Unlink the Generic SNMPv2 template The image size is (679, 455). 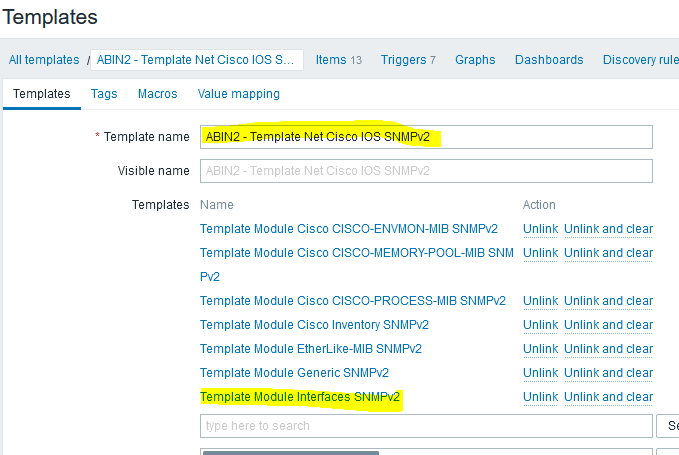point(540,373)
